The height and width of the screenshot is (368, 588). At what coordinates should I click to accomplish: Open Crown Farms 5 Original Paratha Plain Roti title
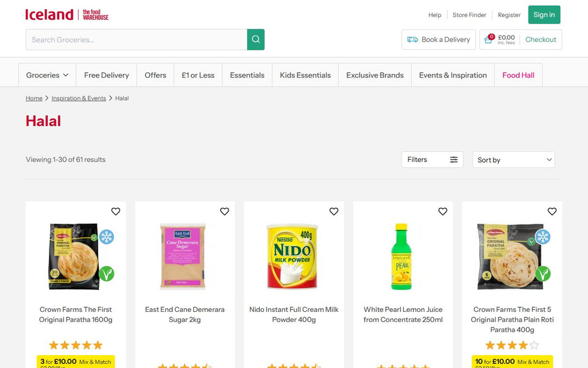[512, 320]
